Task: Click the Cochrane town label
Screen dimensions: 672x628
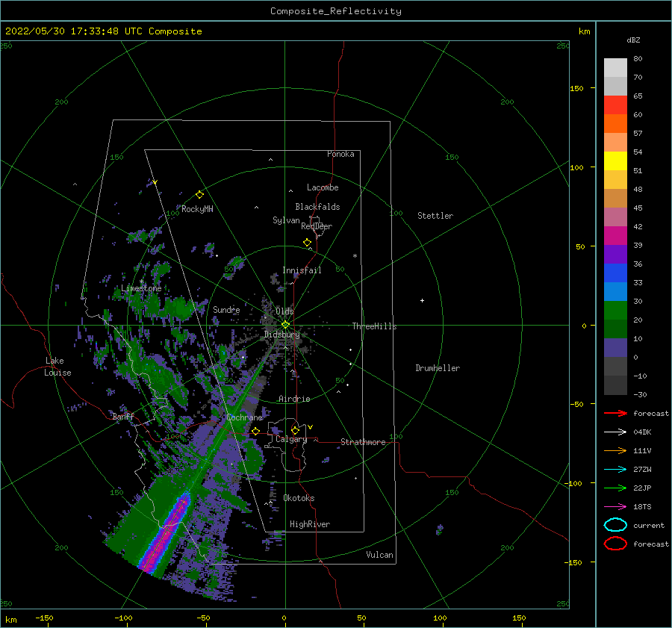Action: click(x=244, y=417)
